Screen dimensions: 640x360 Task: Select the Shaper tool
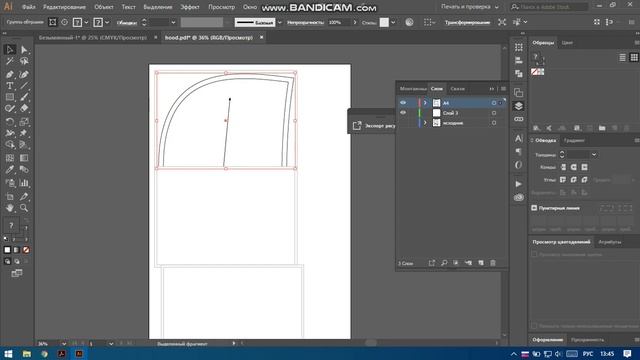[9, 109]
